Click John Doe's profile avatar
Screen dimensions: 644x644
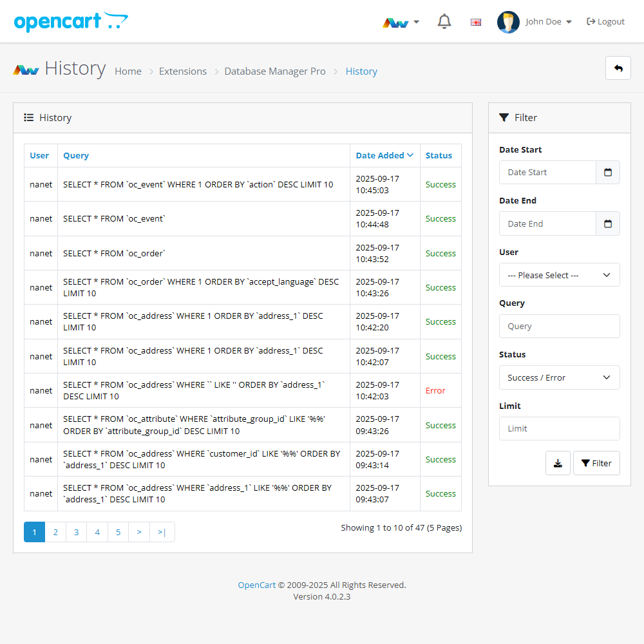(x=508, y=22)
